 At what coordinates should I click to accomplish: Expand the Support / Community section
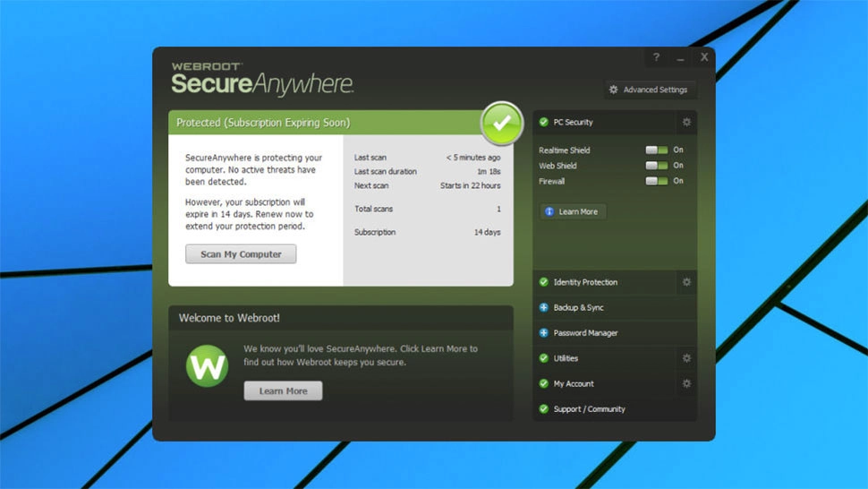[x=615, y=409]
